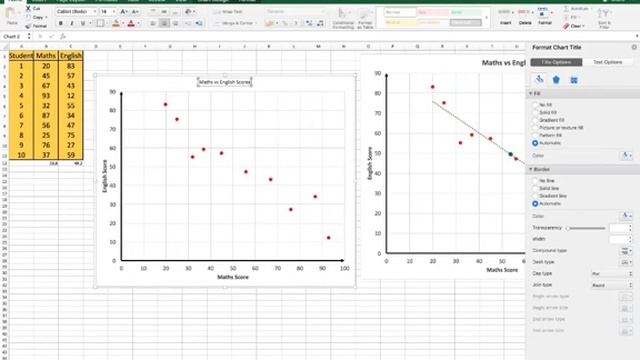Click the Width value field
This screenshot has width=640, height=360.
click(x=620, y=239)
